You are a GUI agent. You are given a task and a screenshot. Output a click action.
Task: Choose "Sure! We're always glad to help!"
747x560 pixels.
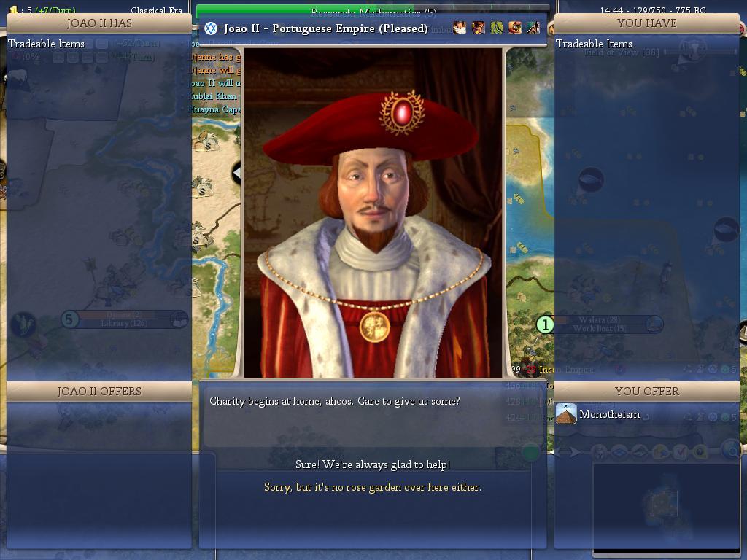point(373,464)
